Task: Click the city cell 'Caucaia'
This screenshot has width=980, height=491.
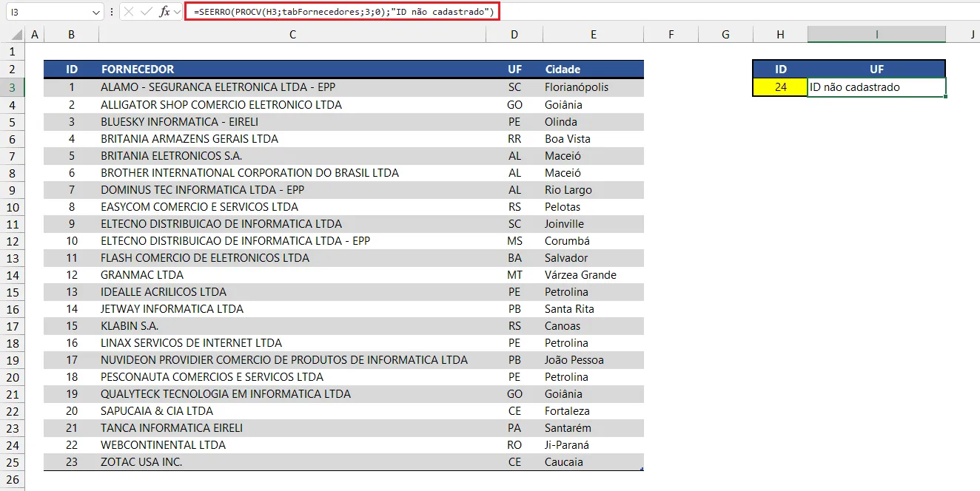Action: coord(593,461)
